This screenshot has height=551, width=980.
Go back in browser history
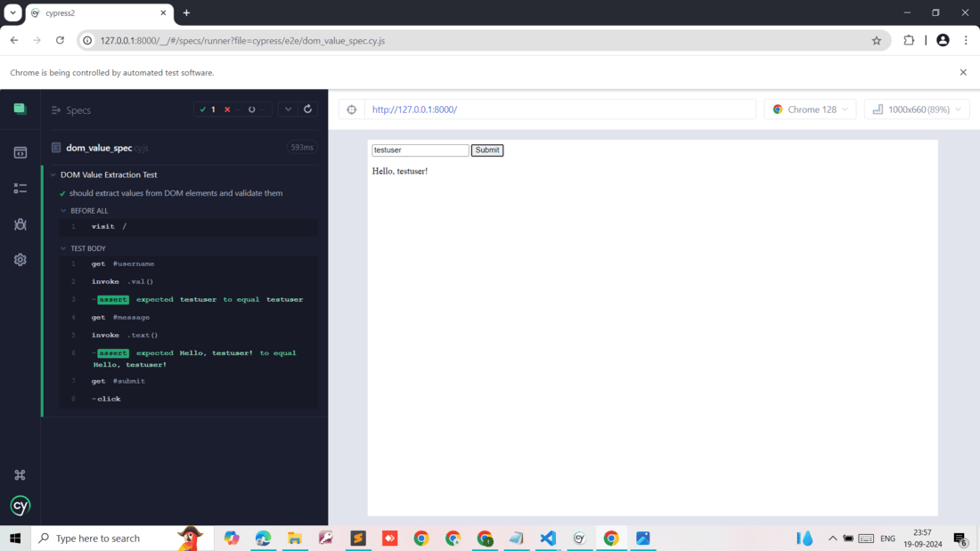coord(14,41)
